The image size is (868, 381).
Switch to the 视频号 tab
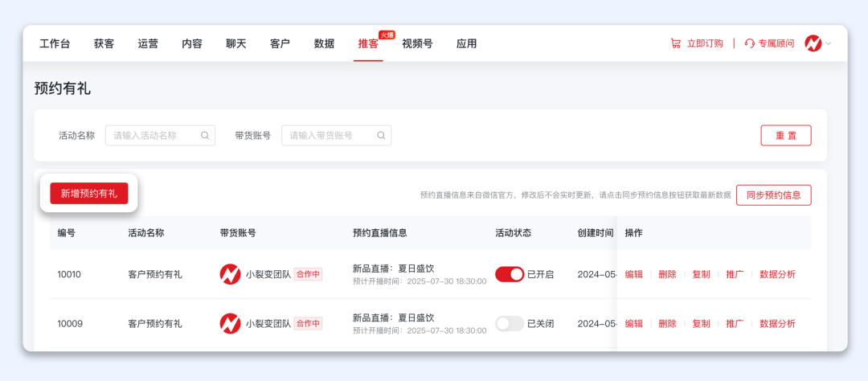point(417,44)
